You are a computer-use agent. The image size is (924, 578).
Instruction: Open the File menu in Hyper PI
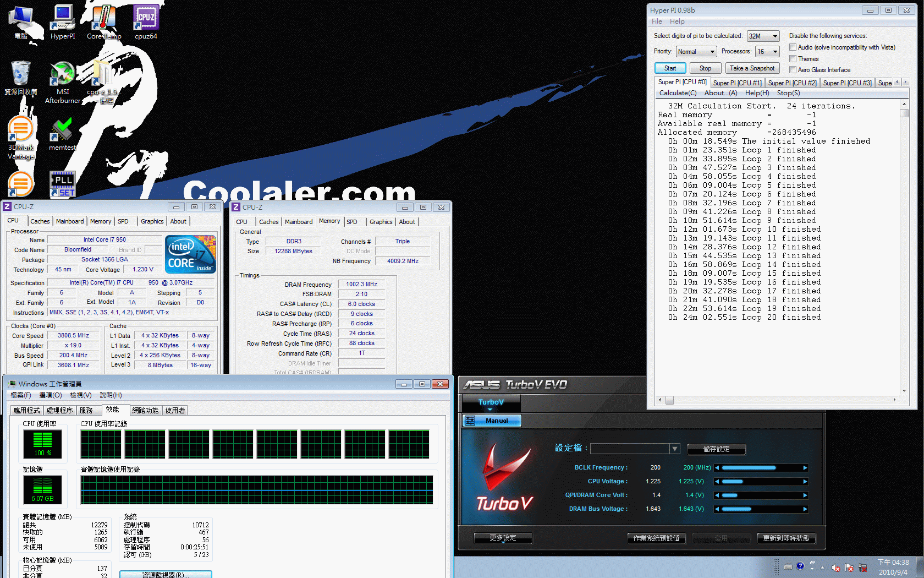657,21
